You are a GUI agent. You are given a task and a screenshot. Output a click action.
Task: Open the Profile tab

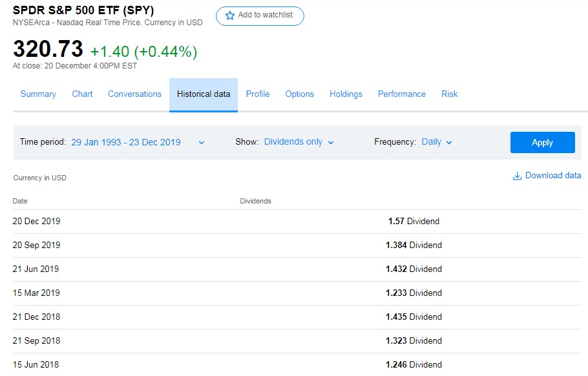[258, 94]
